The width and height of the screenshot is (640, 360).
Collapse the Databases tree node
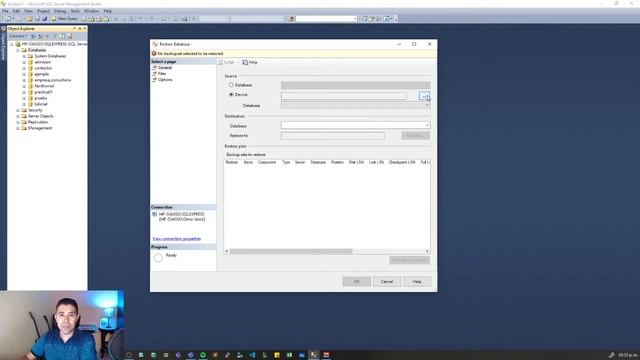coord(18,50)
